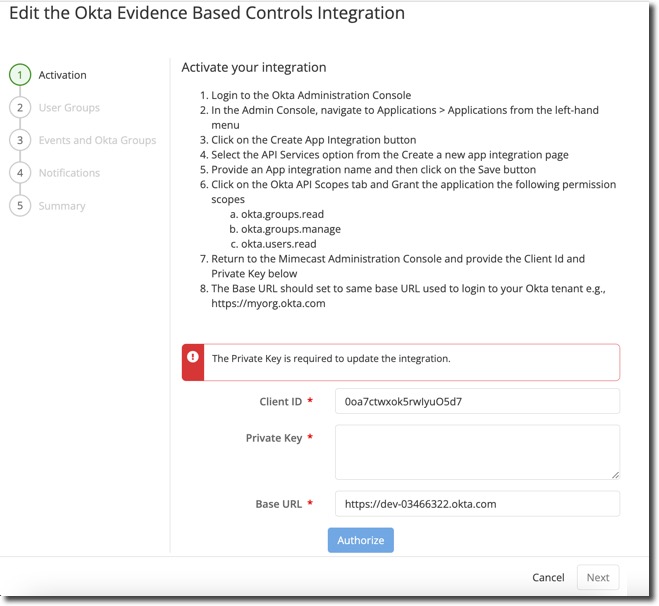Click the Private Key field label
This screenshot has width=659, height=606.
click(x=273, y=438)
